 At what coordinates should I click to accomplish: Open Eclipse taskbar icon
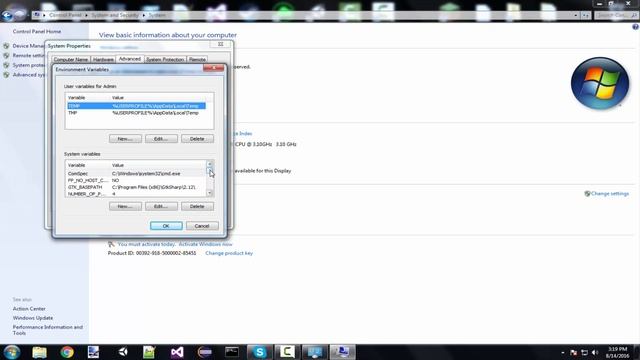[204, 352]
